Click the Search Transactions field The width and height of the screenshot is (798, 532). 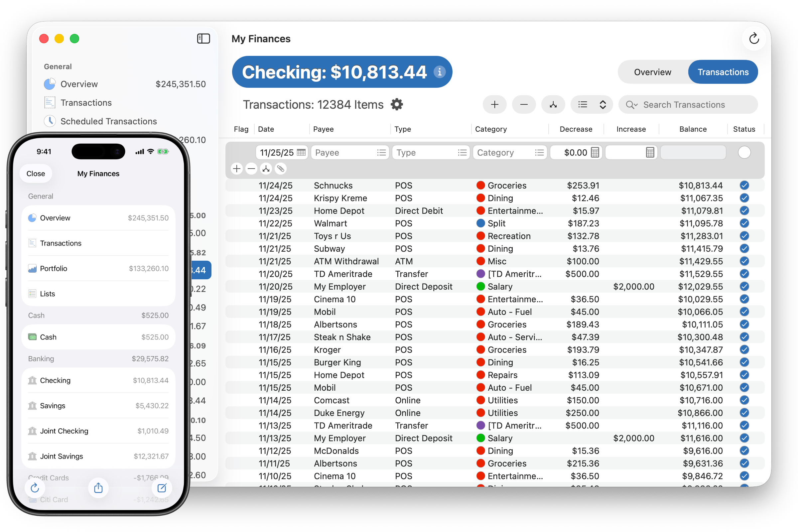click(692, 105)
